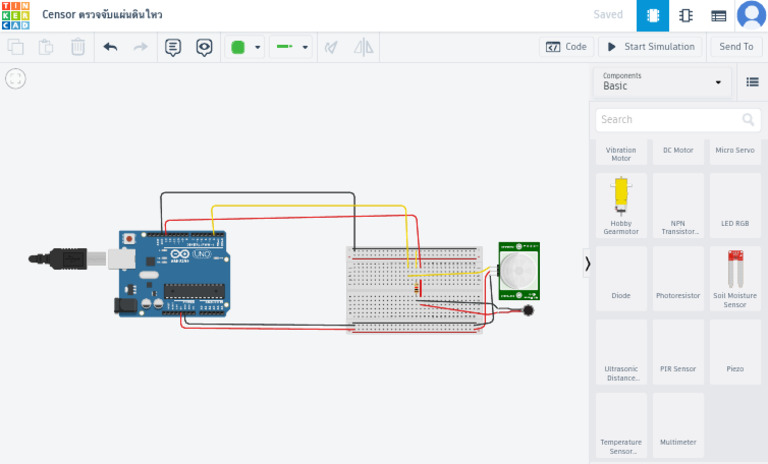Select the PIR Sensor component in panel

click(678, 352)
